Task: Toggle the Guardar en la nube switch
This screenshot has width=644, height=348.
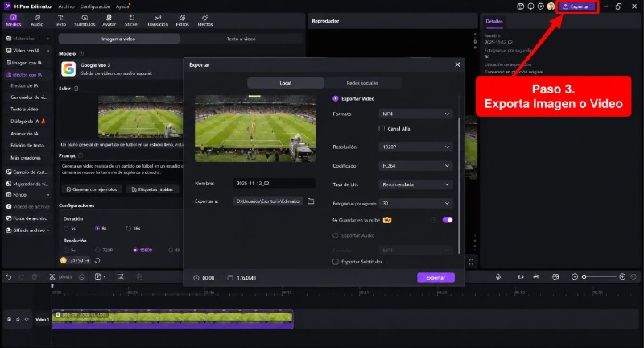Action: [448, 220]
